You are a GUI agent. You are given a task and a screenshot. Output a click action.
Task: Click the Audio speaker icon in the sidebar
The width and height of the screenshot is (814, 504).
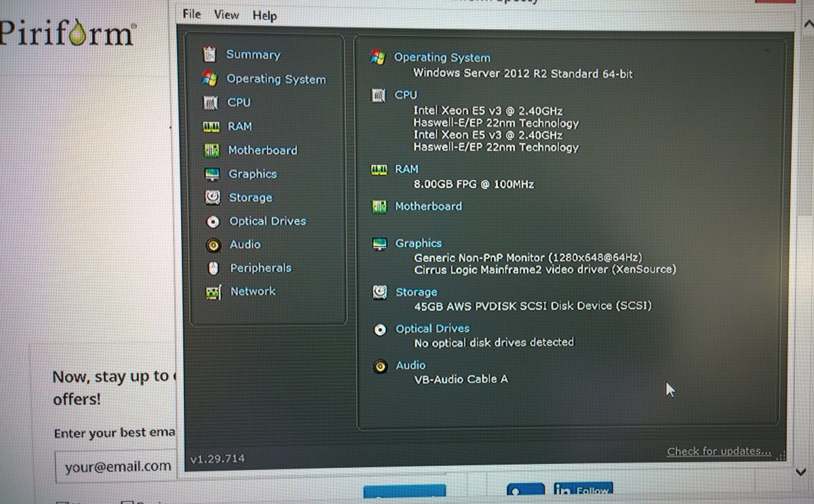tap(214, 245)
